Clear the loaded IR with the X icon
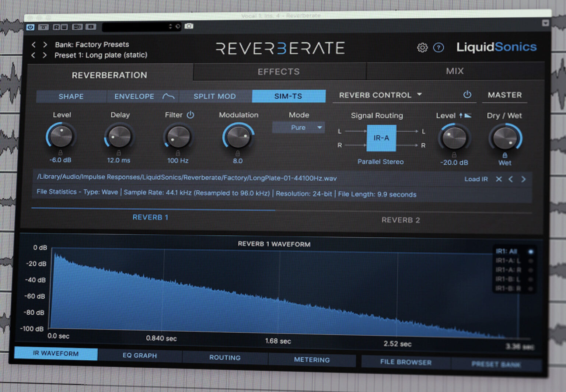The image size is (566, 392). click(499, 179)
